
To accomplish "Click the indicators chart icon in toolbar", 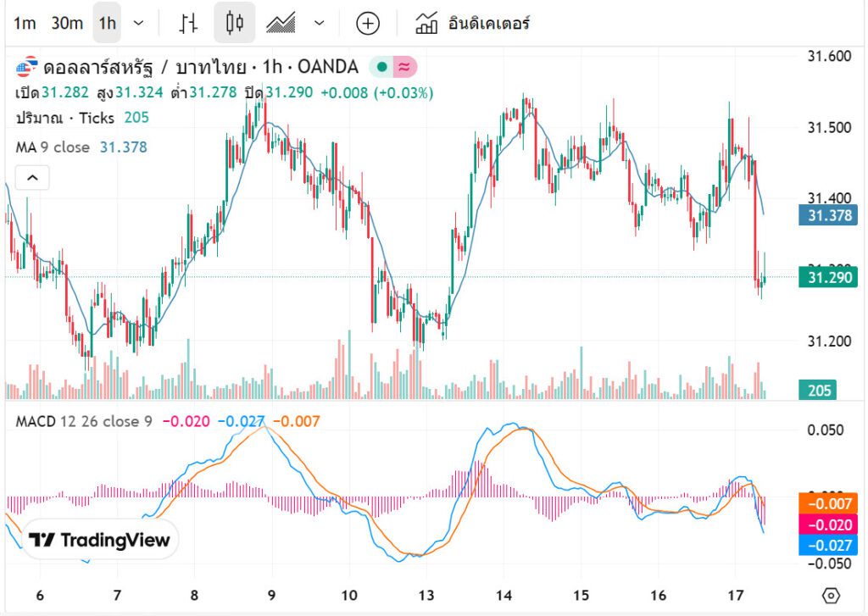I will 426,23.
